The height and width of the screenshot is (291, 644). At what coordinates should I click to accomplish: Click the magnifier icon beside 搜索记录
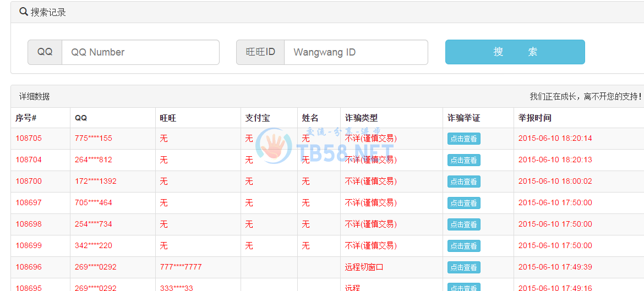point(24,12)
